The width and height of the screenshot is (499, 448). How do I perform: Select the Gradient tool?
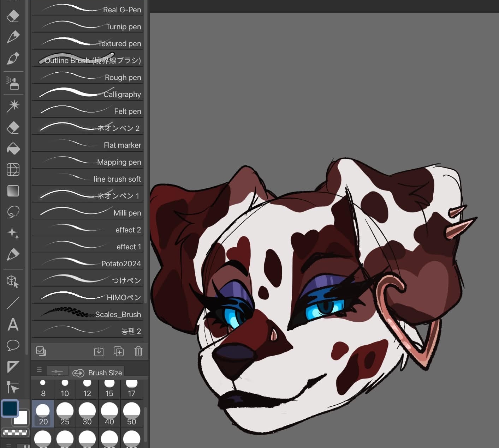pos(13,191)
